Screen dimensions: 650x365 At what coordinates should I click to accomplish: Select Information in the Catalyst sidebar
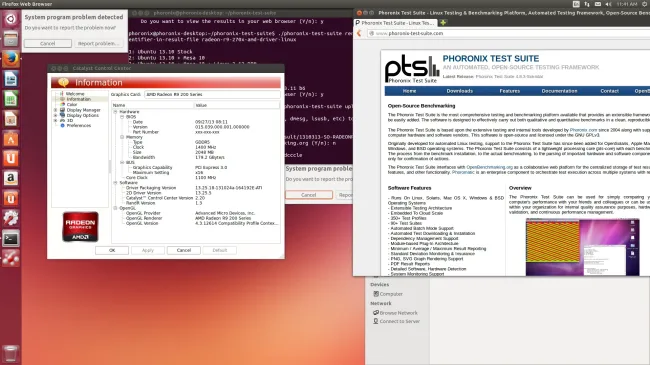(x=78, y=99)
